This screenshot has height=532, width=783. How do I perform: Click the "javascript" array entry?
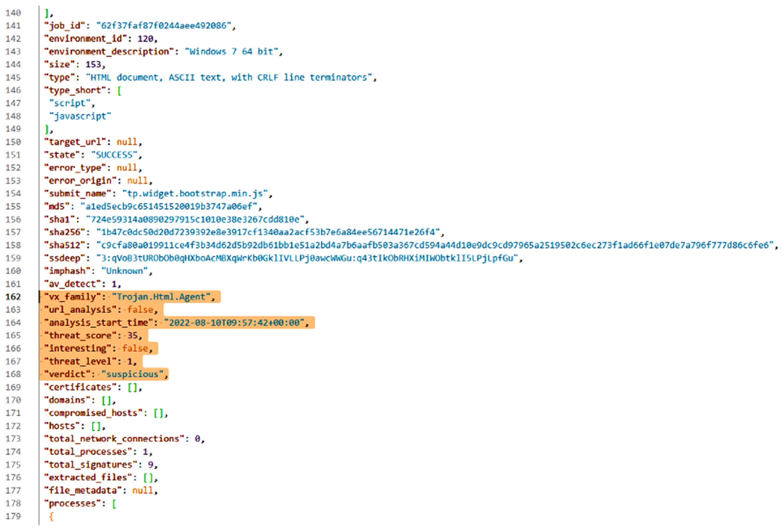[x=80, y=116]
